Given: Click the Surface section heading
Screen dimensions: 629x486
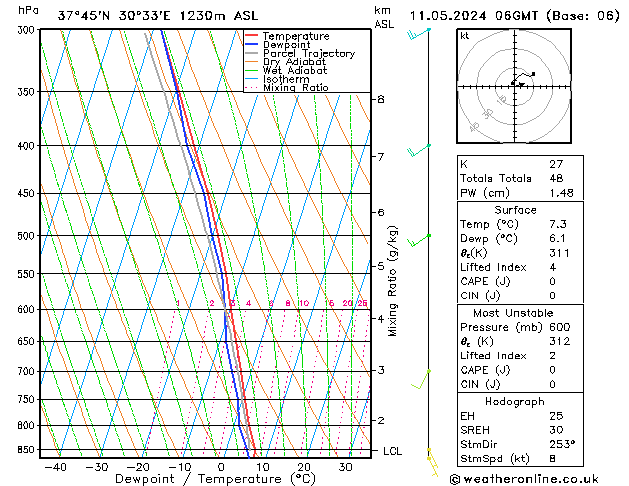Looking at the screenshot, I should (515, 210).
